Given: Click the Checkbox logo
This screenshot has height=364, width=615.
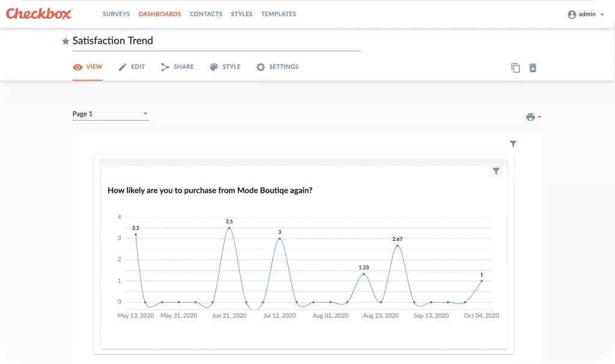Looking at the screenshot, I should [x=39, y=14].
